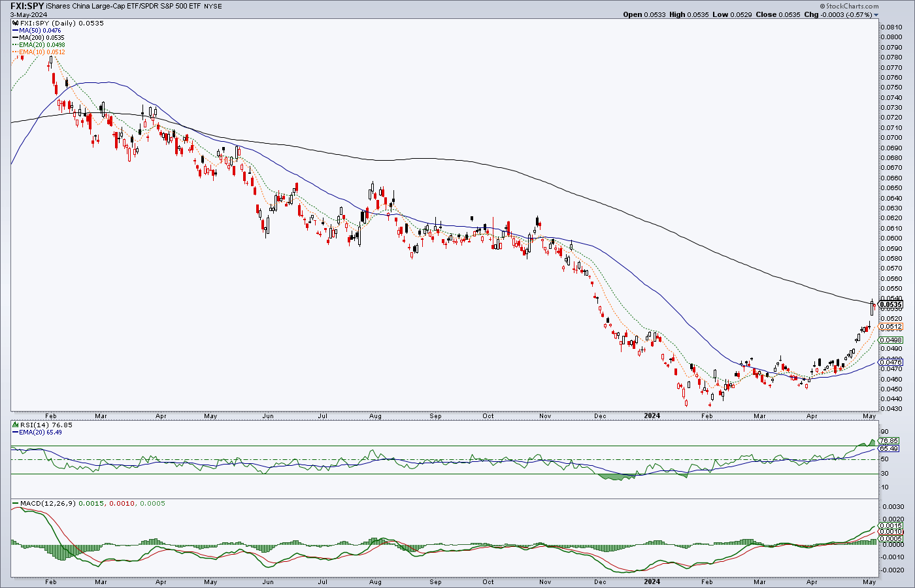Select the Low 0.0529 value
The height and width of the screenshot is (588, 915).
tap(731, 14)
